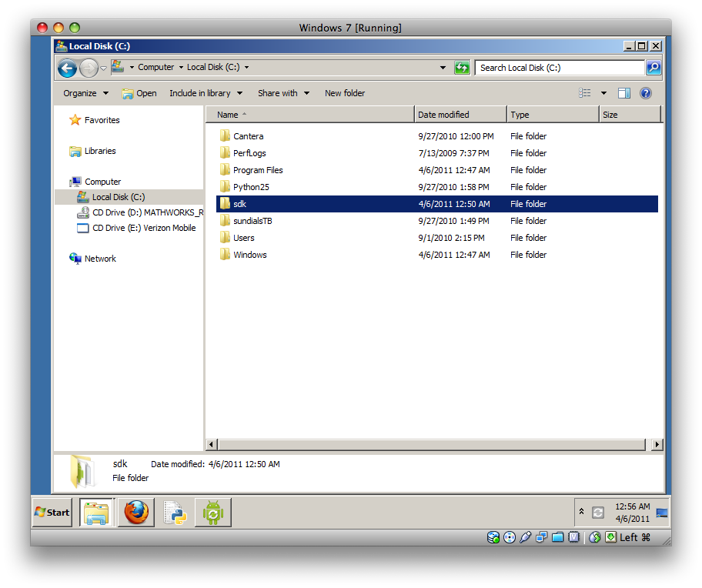Image resolution: width=702 pixels, height=588 pixels.
Task: Click the Cantera folder icon
Action: [226, 135]
